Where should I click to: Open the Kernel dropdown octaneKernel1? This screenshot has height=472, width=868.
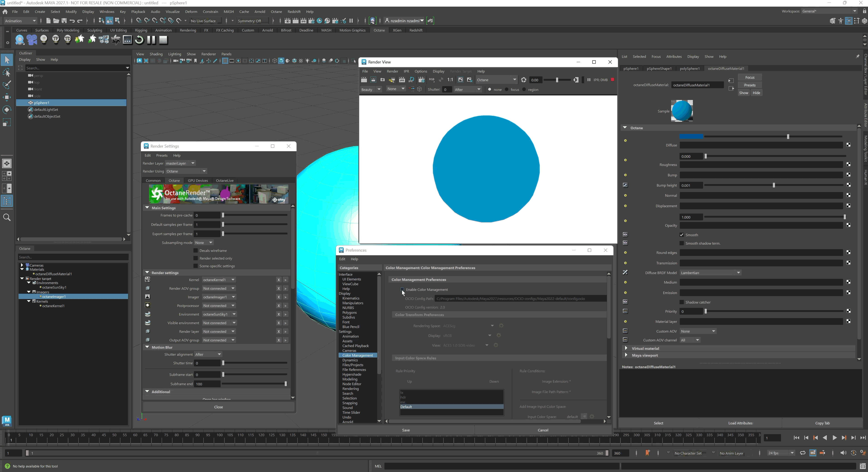(x=219, y=280)
